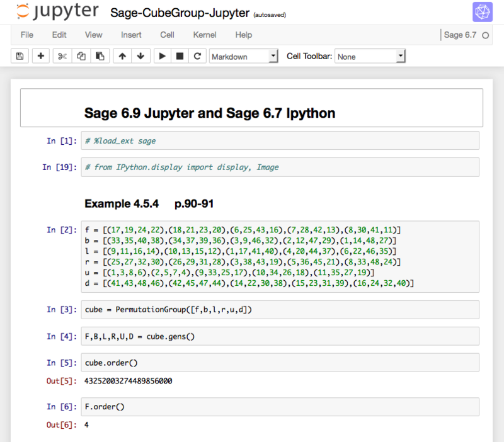Click the In [19] prompt label
Screen dimensions: 504x442
click(x=59, y=167)
